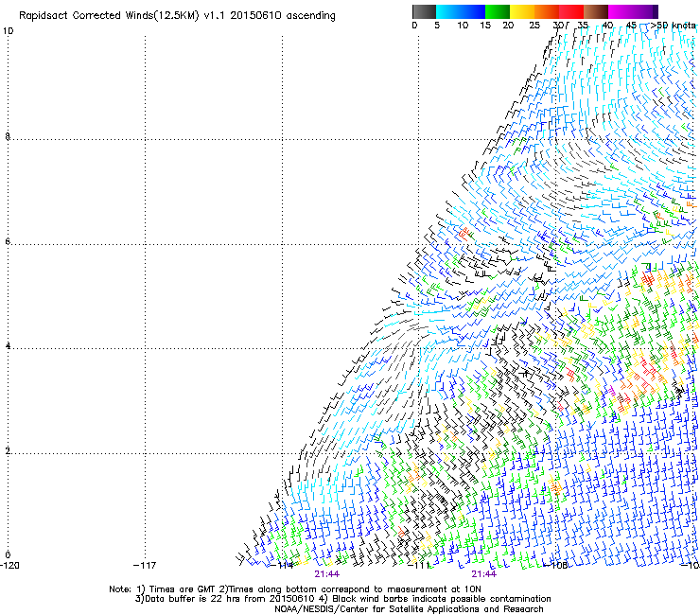Click the legend label '5'
Viewport: 700px width, 615px height.
click(437, 26)
